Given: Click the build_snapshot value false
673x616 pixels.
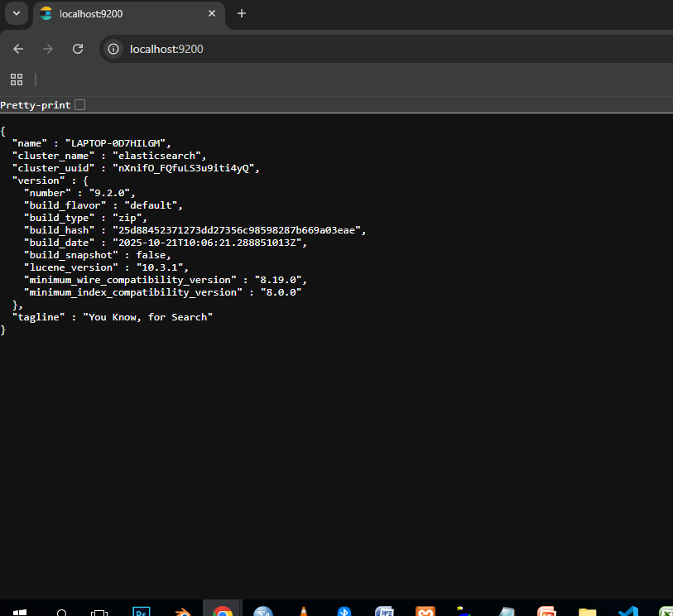Looking at the screenshot, I should pos(151,255).
